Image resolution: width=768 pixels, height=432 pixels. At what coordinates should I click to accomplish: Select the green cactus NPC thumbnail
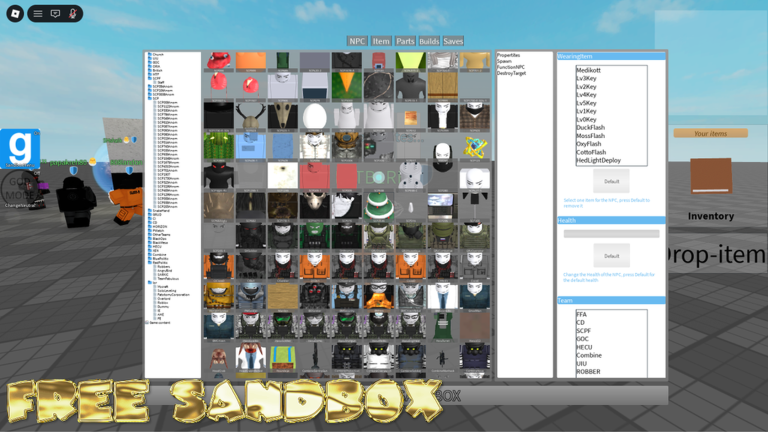coord(218,146)
